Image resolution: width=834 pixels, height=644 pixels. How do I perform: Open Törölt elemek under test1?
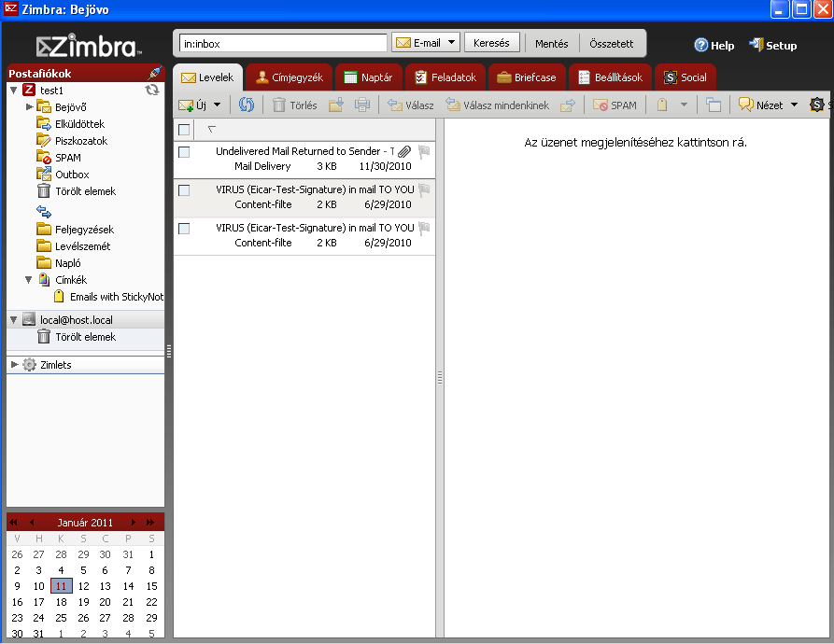click(x=76, y=191)
